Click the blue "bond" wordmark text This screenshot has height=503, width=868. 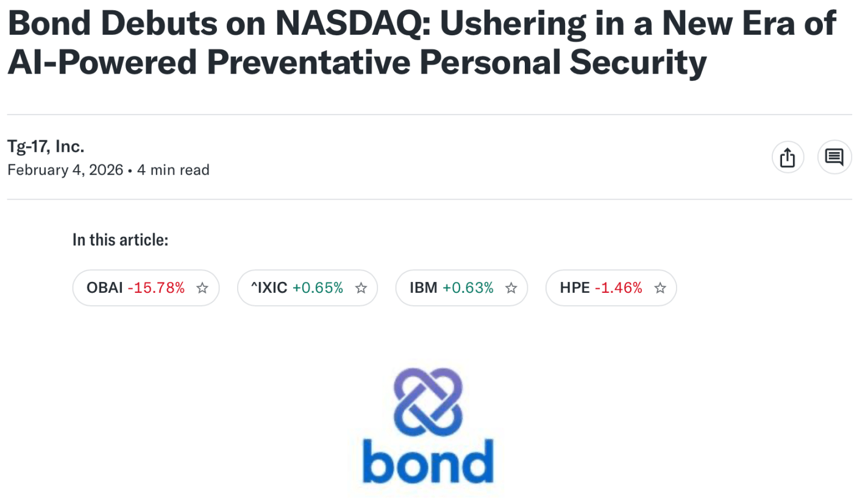(428, 461)
